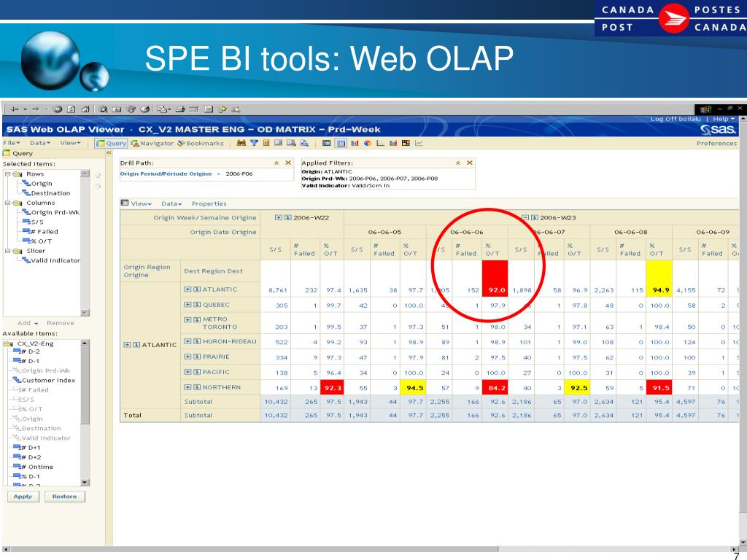Switch to tile chart view icon

406,143
